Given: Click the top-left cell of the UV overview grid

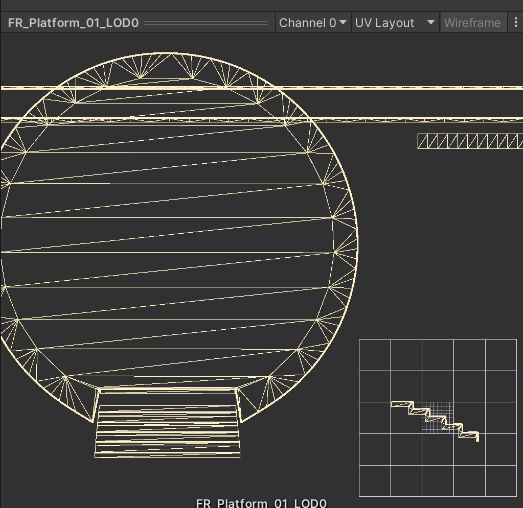Looking at the screenshot, I should (375, 355).
